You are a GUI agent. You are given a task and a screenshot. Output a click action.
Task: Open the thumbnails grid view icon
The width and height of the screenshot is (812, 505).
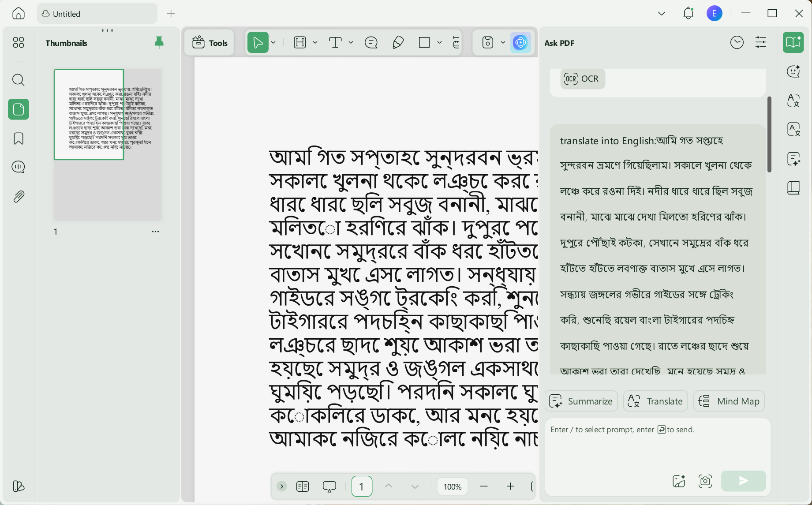(19, 42)
